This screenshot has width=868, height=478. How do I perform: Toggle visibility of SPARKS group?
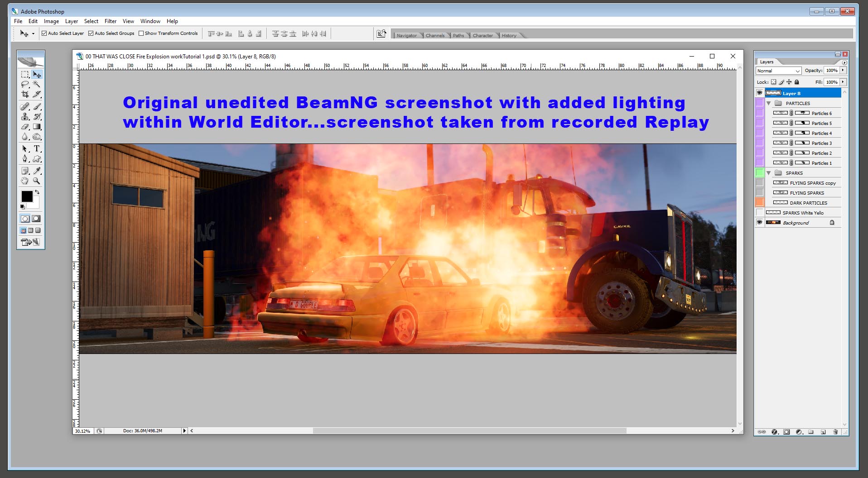click(x=760, y=173)
